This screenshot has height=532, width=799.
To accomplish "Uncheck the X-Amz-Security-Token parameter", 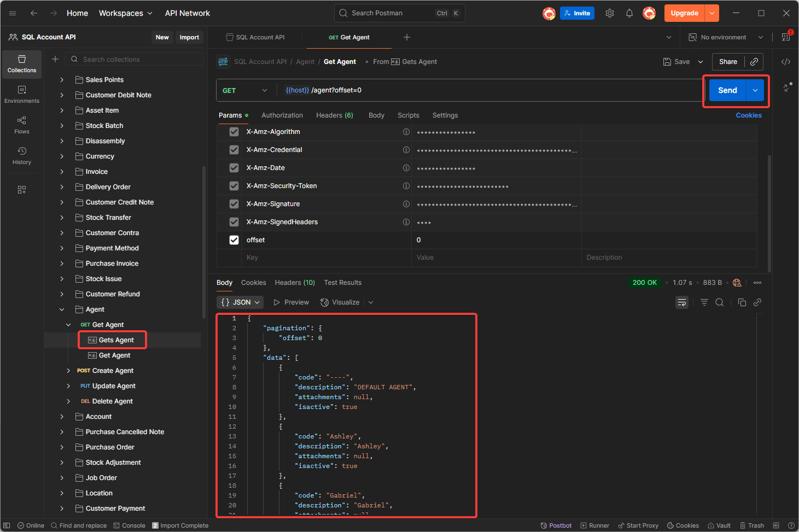I will tap(234, 186).
